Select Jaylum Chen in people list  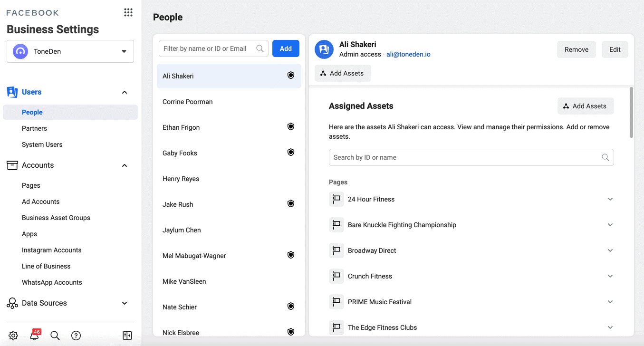229,230
